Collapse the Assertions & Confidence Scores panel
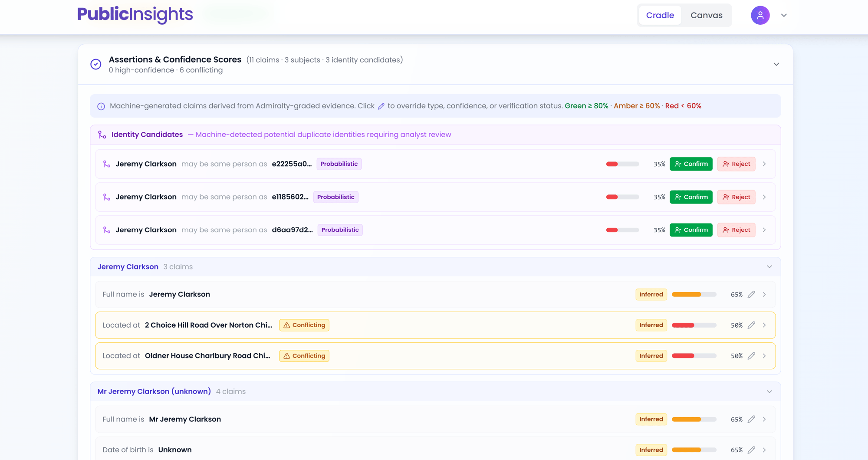The width and height of the screenshot is (868, 460). (776, 64)
